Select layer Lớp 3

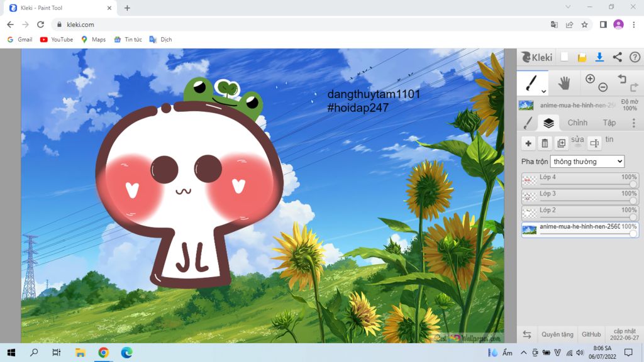tap(580, 197)
